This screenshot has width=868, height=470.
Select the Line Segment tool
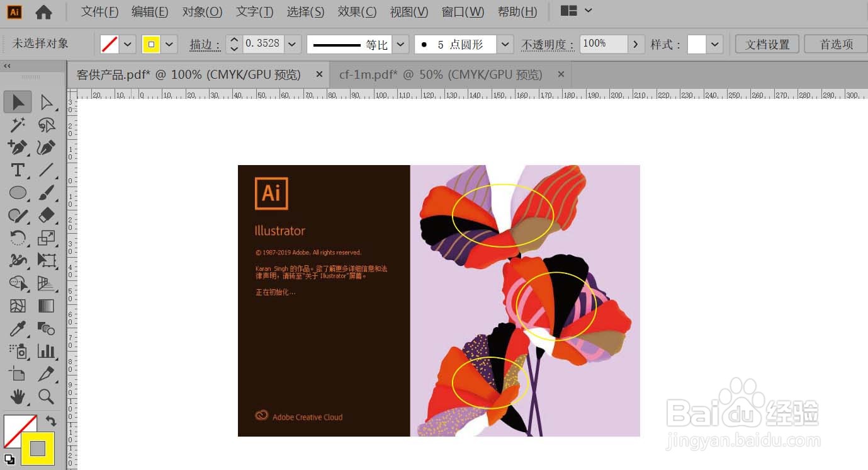(47, 170)
